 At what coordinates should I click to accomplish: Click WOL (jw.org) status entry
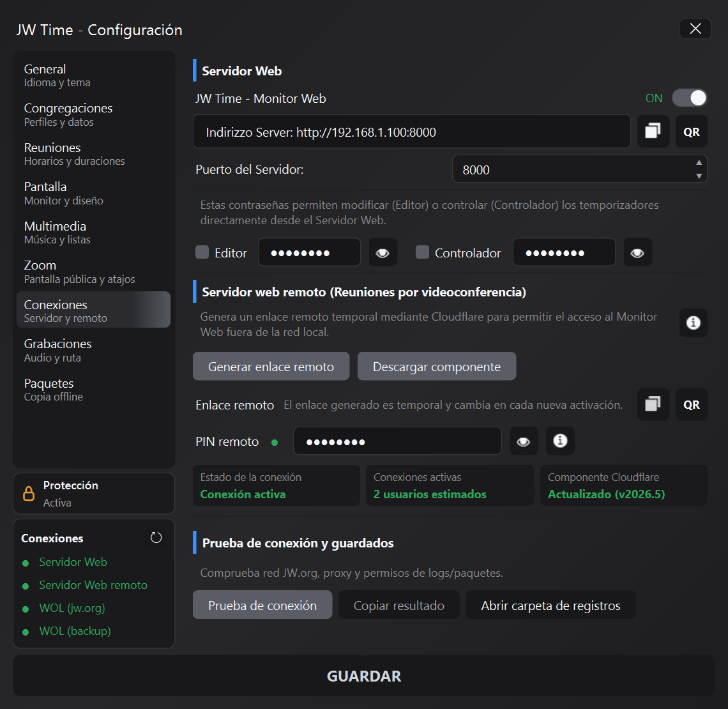(x=72, y=608)
